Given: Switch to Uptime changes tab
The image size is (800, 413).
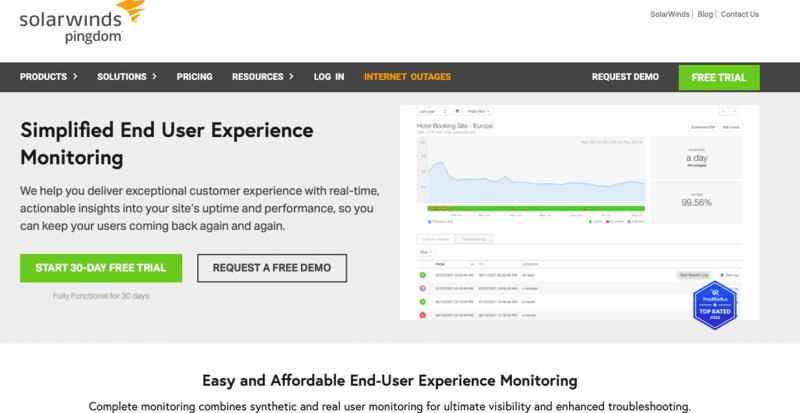Looking at the screenshot, I should pyautogui.click(x=436, y=239).
